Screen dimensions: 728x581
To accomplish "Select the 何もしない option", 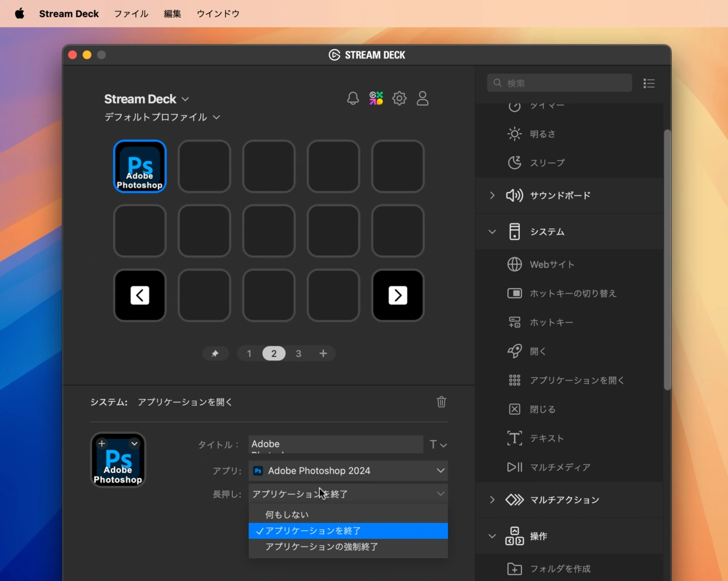I will tap(287, 514).
